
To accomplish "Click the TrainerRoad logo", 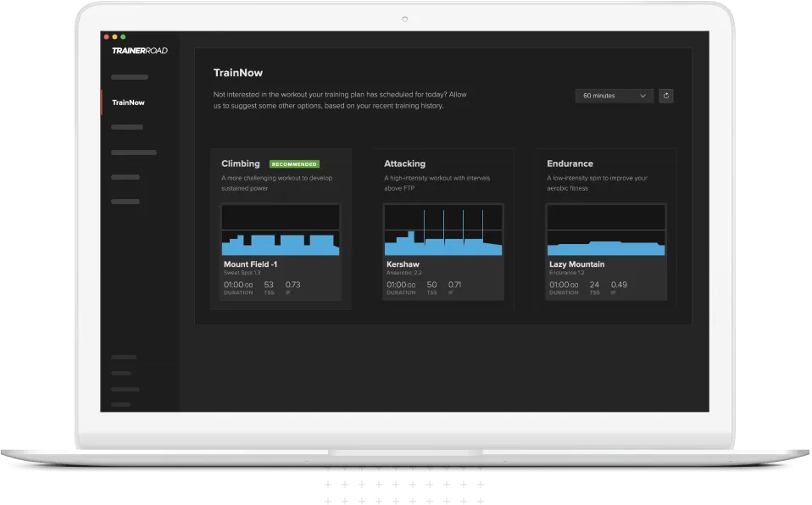I will coord(140,51).
